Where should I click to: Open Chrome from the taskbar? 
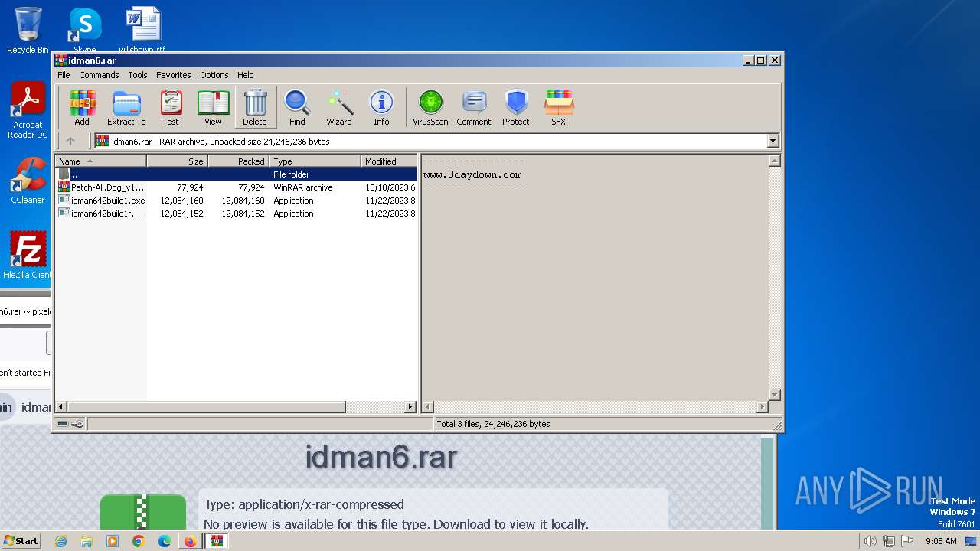138,541
